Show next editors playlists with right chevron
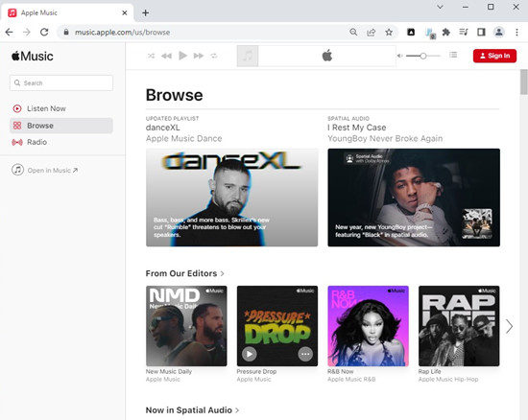The width and height of the screenshot is (528, 420). 509,326
